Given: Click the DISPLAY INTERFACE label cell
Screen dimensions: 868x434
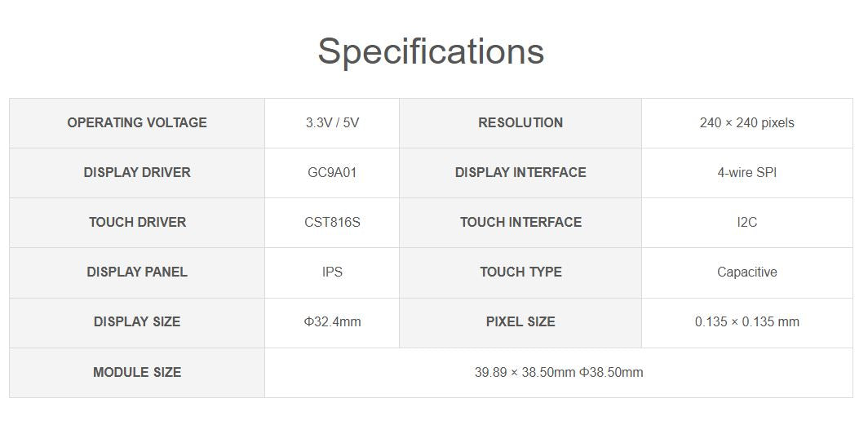Looking at the screenshot, I should point(520,172).
